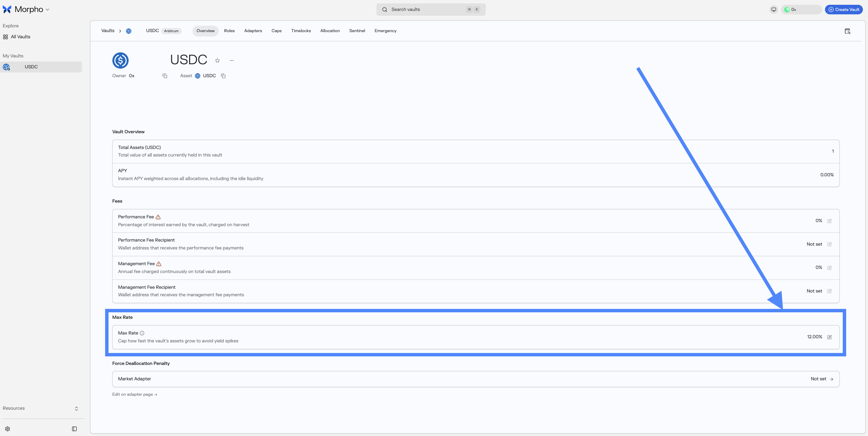This screenshot has width=868, height=436.
Task: Favorite the vault with the star icon
Action: click(x=217, y=60)
